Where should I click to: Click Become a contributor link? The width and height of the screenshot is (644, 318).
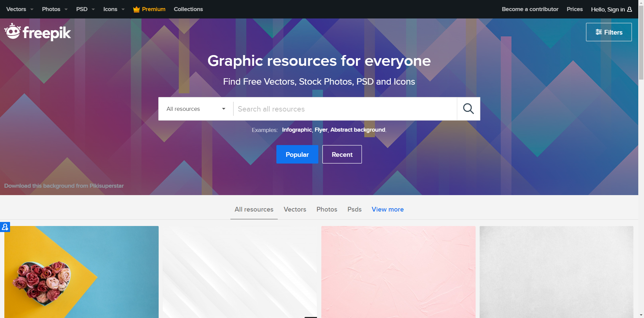(x=530, y=9)
